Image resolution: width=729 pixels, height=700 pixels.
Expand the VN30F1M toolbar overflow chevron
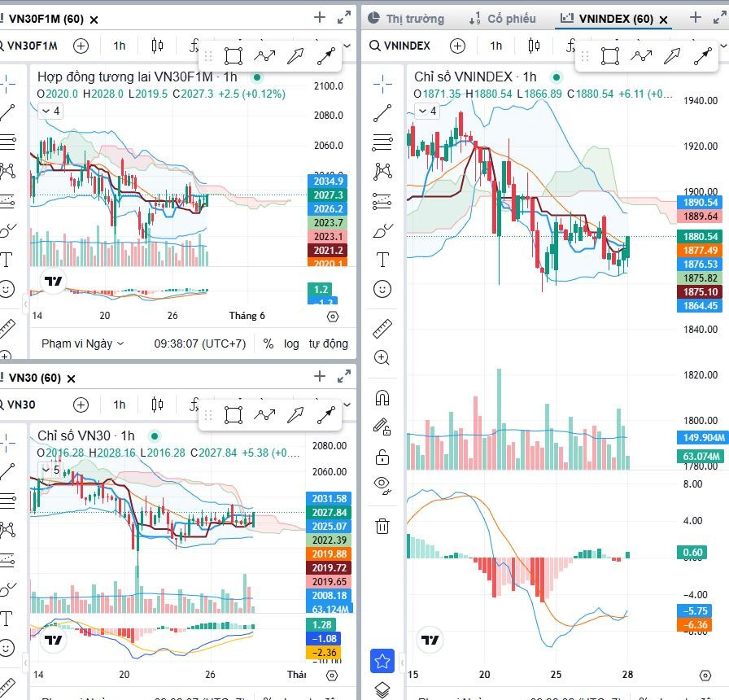[347, 46]
